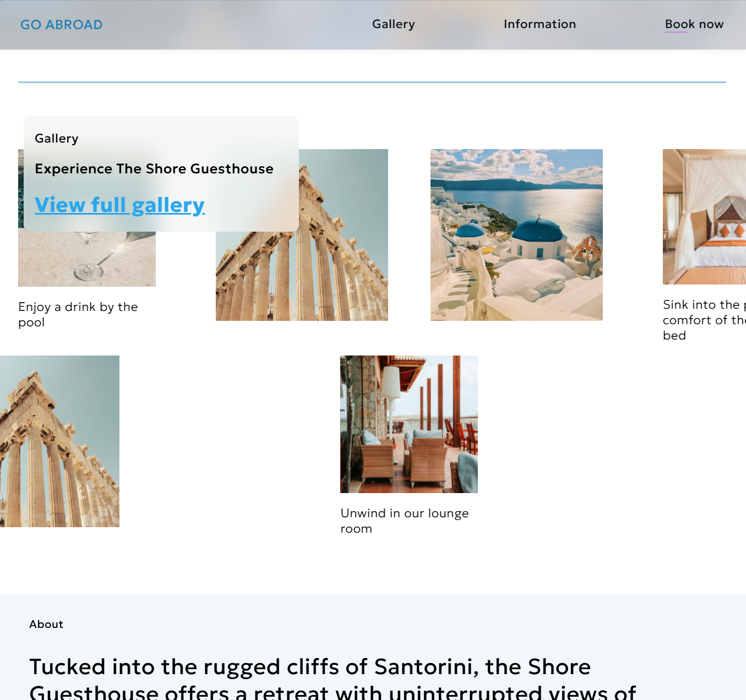This screenshot has width=746, height=700.
Task: Click the Book now link
Action: coord(694,24)
